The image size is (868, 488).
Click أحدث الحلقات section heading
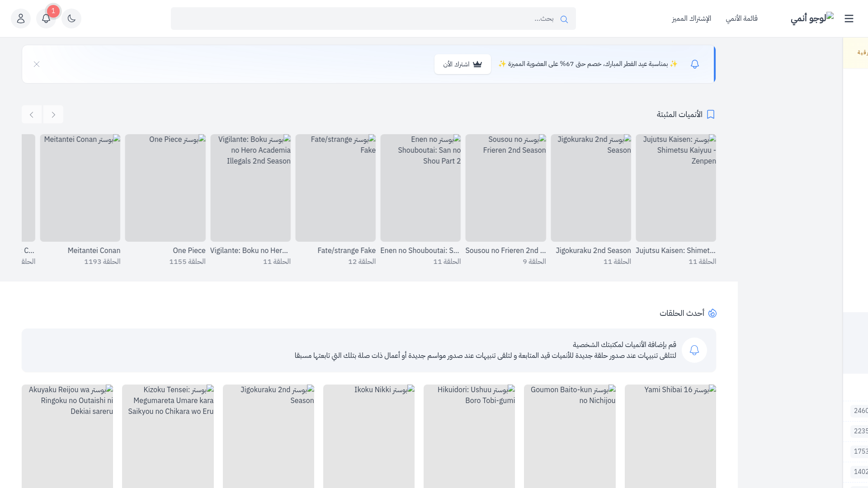682,313
